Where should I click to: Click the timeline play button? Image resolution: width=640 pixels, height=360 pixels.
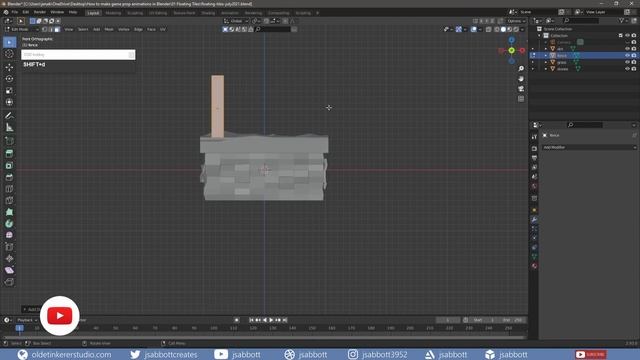tap(271, 320)
